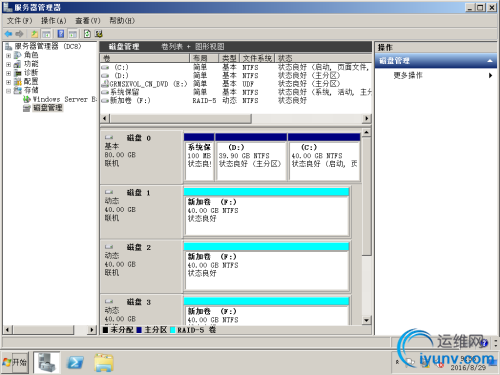Expand 更多操作 submenu arrow
500x375 pixels.
[490, 75]
